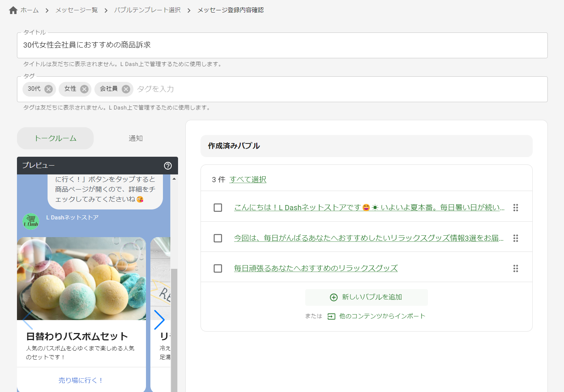
Task: Check the 毎日頑張るあなたへ bubble checkbox
Action: (217, 268)
